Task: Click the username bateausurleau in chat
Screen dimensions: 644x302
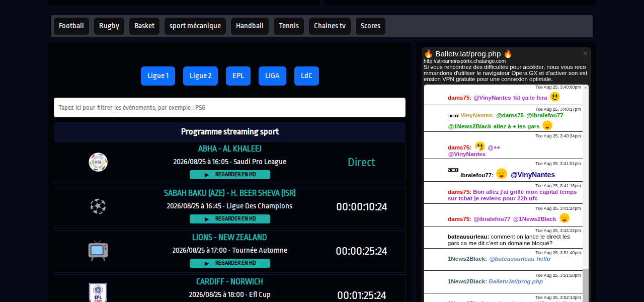Action: tap(468, 237)
